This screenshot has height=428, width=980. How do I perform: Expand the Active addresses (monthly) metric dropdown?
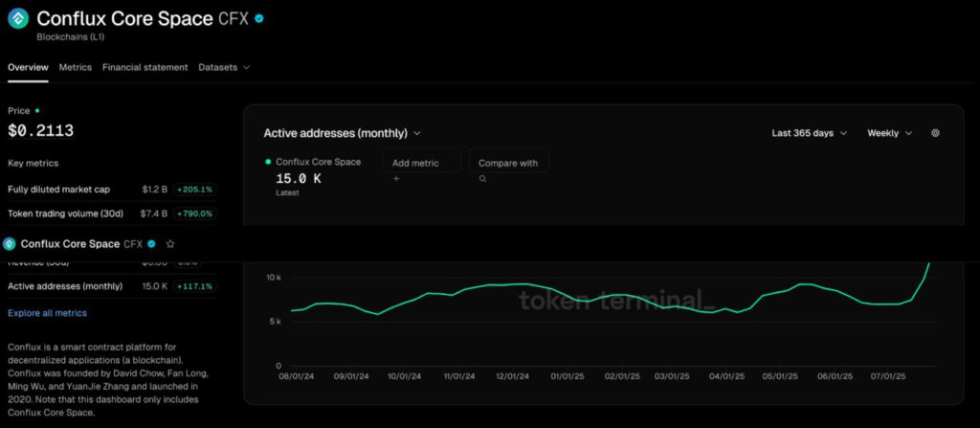coord(342,133)
